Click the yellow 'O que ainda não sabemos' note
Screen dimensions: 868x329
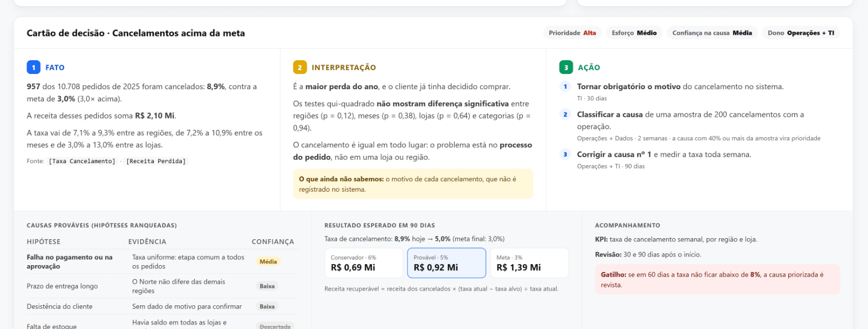pos(413,184)
